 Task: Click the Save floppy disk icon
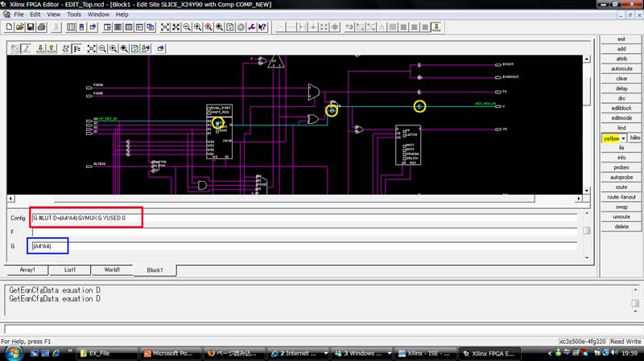[31, 27]
